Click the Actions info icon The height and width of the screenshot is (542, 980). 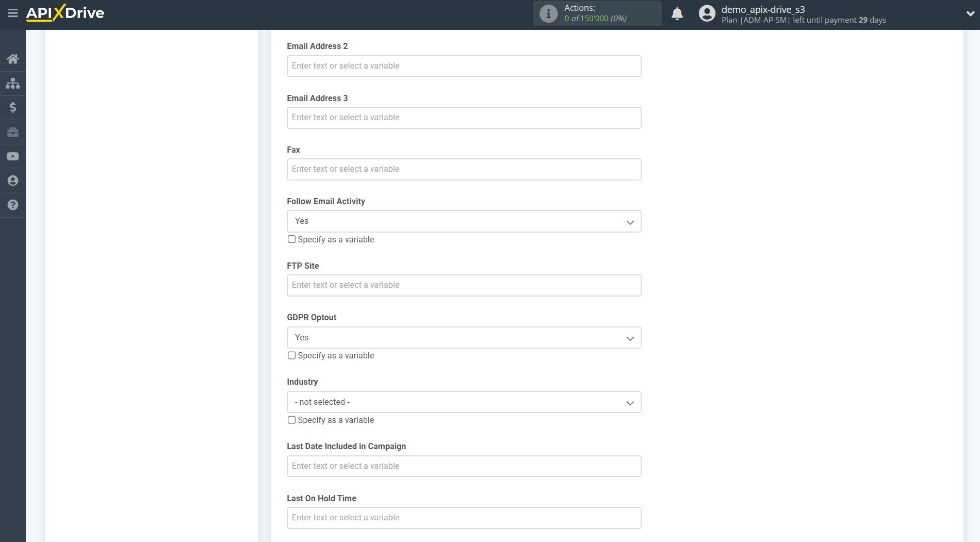pos(548,13)
